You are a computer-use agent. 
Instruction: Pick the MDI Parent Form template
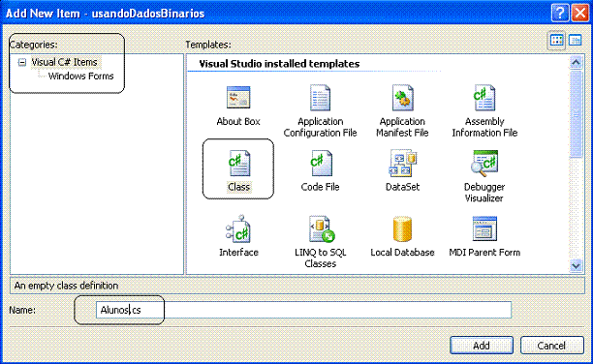pyautogui.click(x=484, y=228)
